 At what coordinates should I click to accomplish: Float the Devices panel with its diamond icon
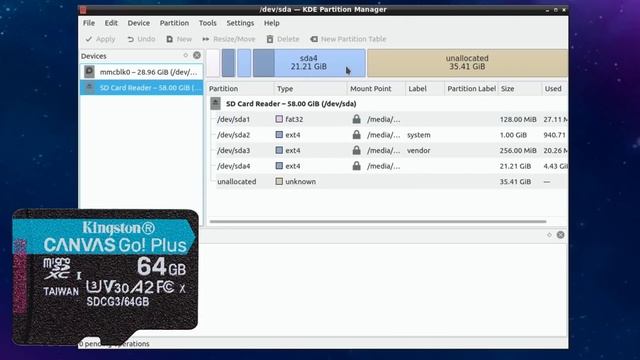(186, 56)
